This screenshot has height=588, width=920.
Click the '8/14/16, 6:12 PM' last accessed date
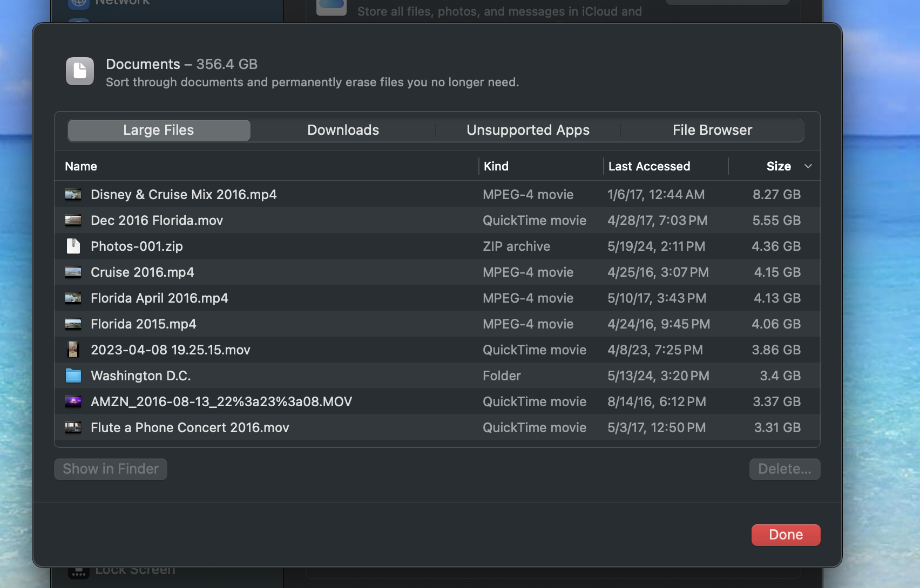coord(657,401)
